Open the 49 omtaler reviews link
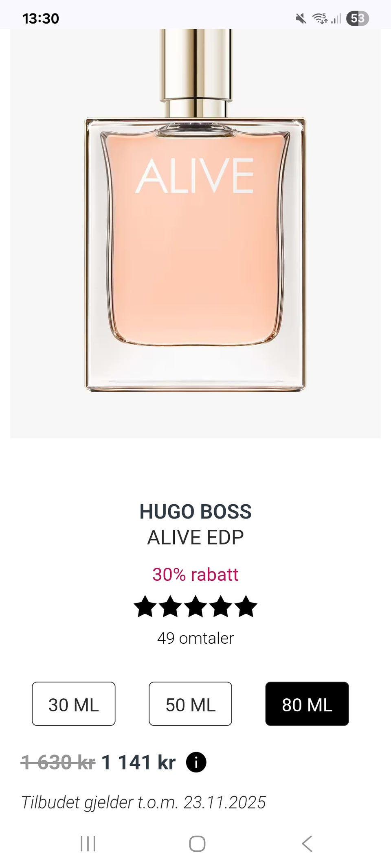The height and width of the screenshot is (868, 391). point(195,638)
